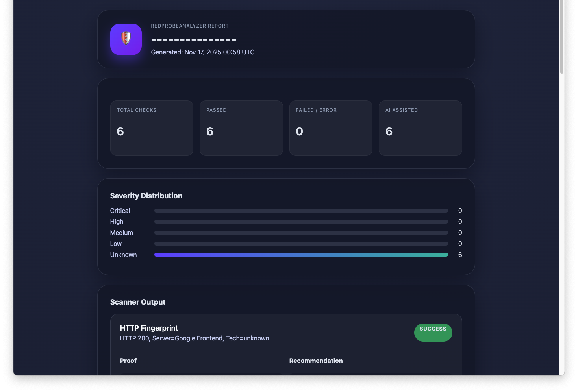Click the Low severity bar

pyautogui.click(x=301, y=244)
